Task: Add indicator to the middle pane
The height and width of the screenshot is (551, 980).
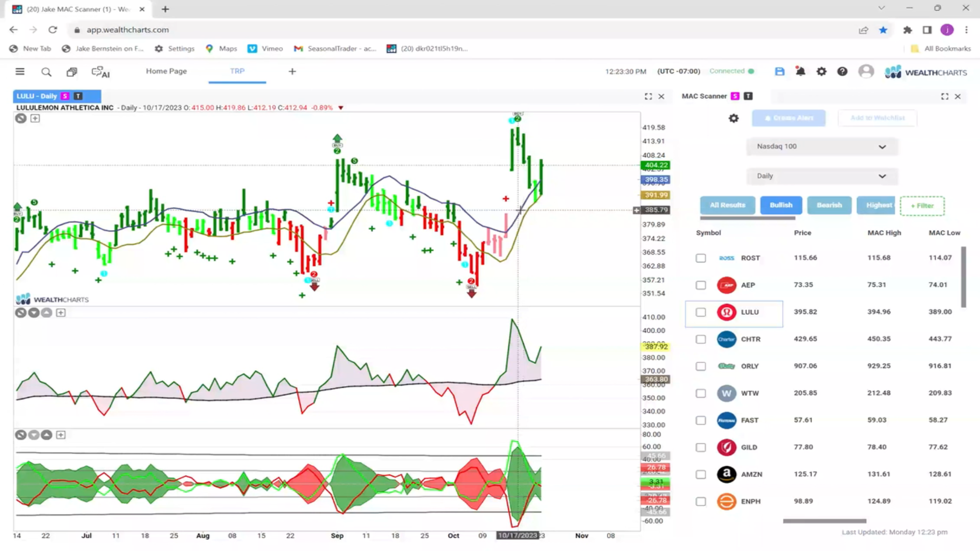Action: coord(61,313)
